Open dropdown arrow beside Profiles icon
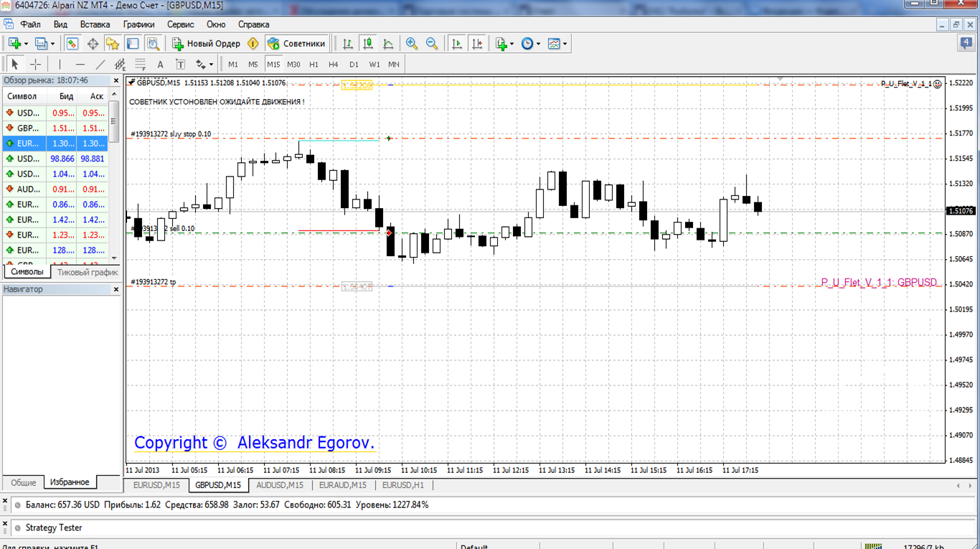980x549 pixels. 52,44
